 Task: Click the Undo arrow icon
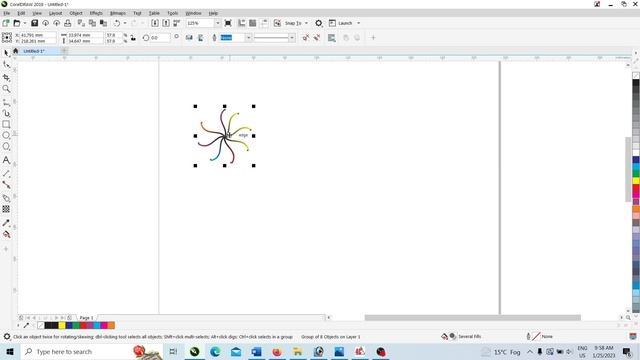click(x=117, y=23)
